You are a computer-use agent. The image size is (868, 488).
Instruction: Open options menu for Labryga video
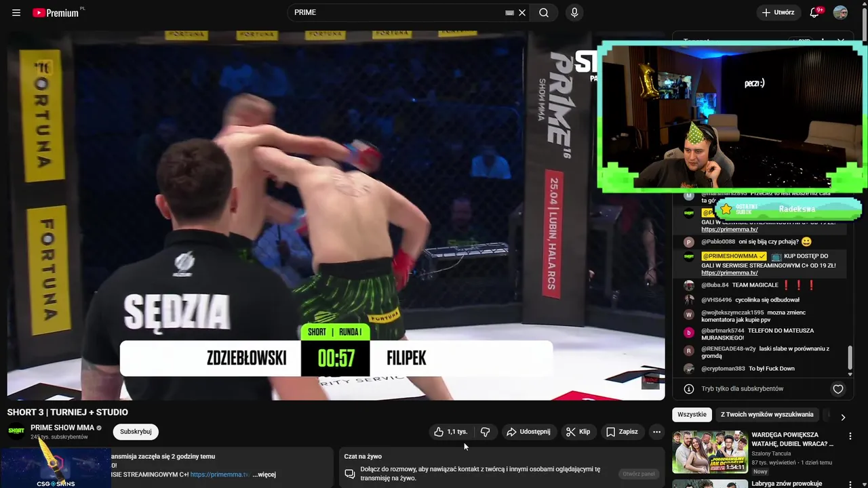(x=850, y=484)
